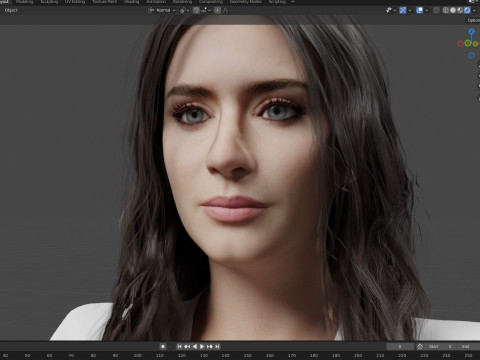Jump to the end frame
Image resolution: width=480 pixels, height=360 pixels.
pos(217,347)
